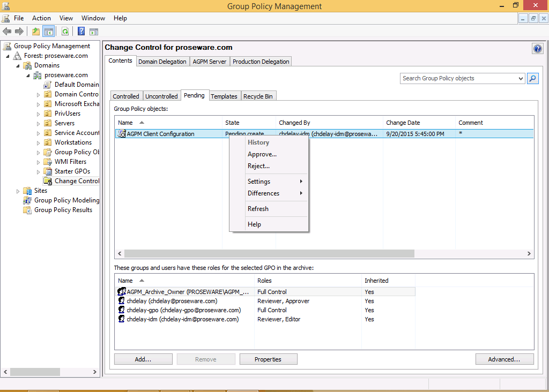Image resolution: width=549 pixels, height=392 pixels.
Task: Click the Add... button
Action: (143, 359)
